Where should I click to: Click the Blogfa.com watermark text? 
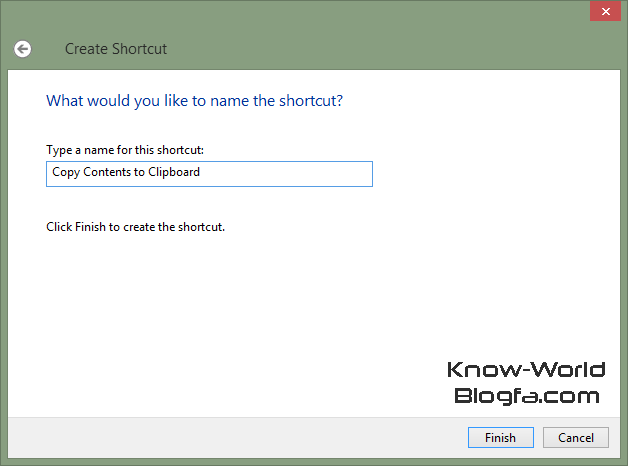pos(526,395)
